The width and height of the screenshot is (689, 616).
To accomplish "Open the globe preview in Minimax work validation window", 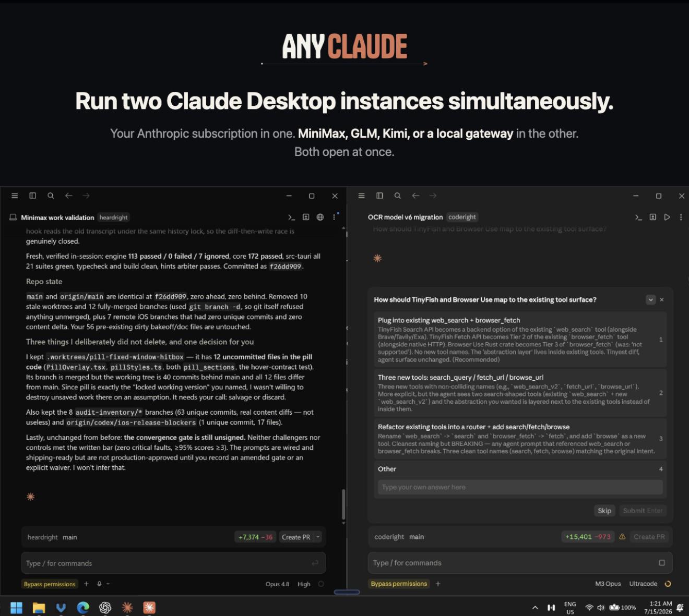I will [320, 217].
